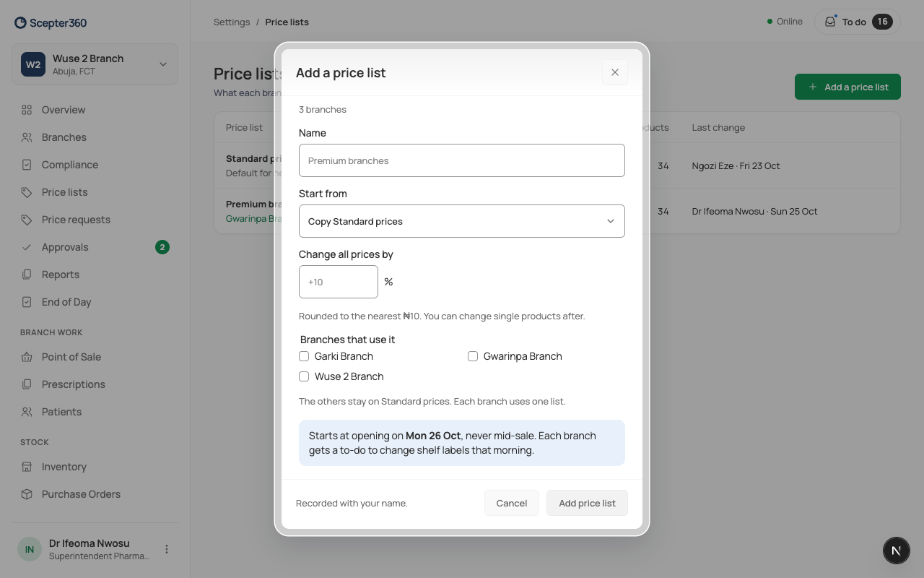Click the Compliance checklist icon
This screenshot has width=924, height=578.
pyautogui.click(x=27, y=165)
